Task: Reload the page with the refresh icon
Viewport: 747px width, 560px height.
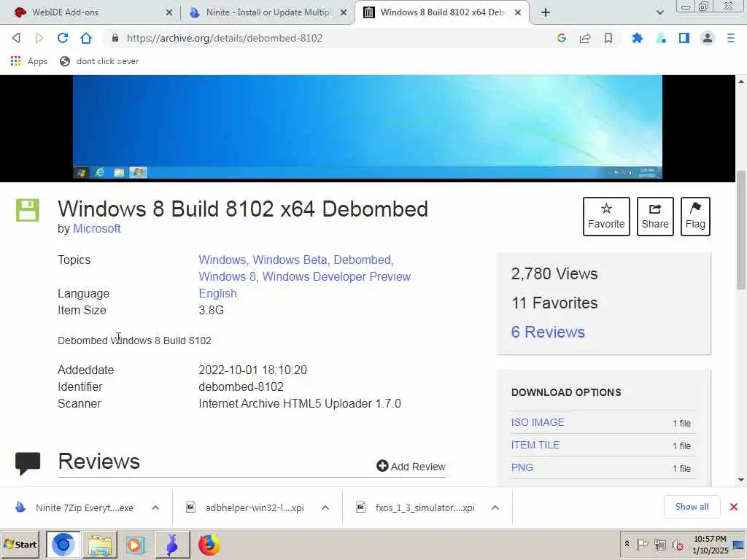Action: tap(63, 38)
